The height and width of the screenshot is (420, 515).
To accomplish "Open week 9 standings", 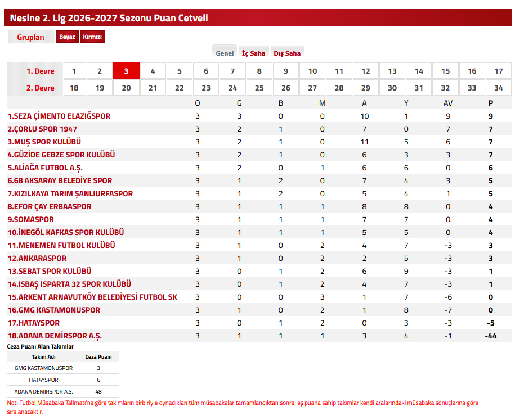I will (286, 71).
